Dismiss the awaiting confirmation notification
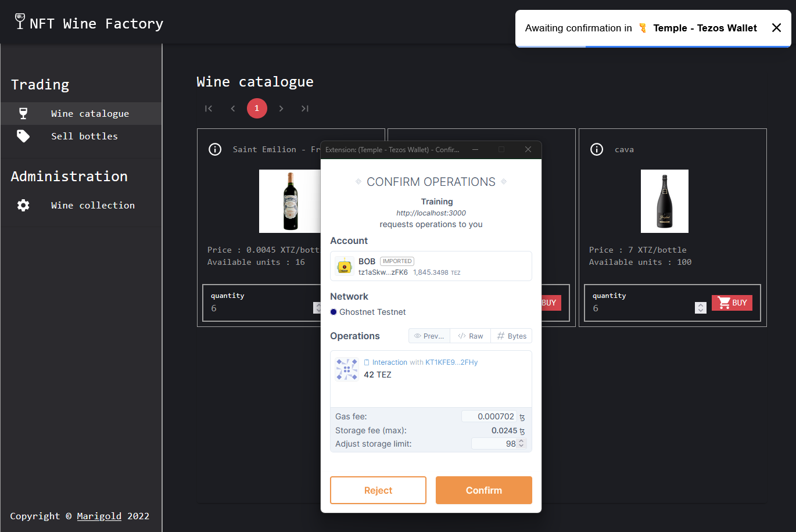The height and width of the screenshot is (532, 796). click(776, 28)
